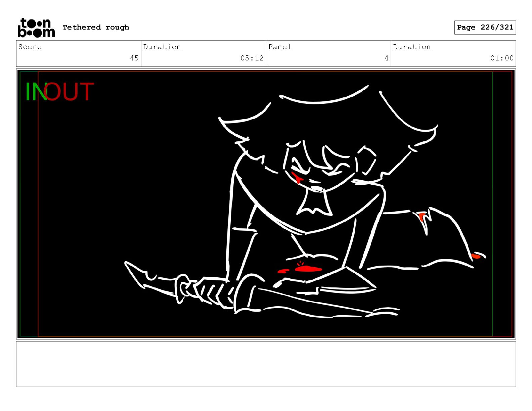Click the panel number '4'
532x411 pixels.
[x=387, y=58]
